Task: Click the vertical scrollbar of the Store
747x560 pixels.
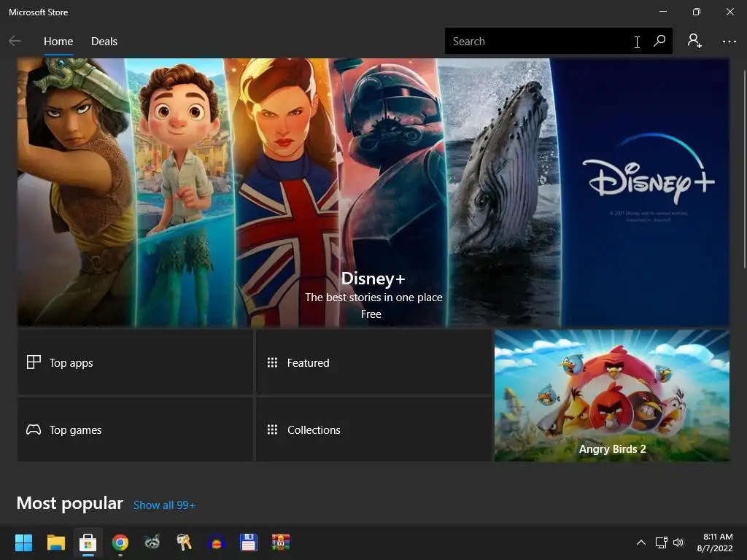Action: [x=745, y=169]
